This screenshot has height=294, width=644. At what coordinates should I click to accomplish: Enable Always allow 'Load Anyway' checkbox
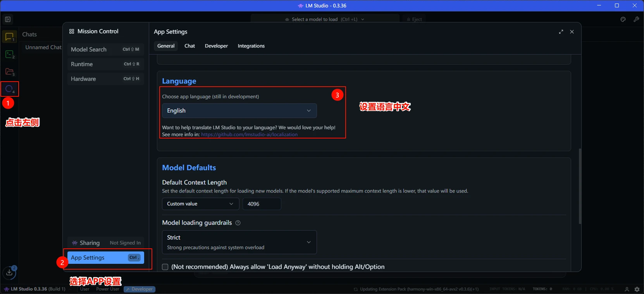[165, 267]
